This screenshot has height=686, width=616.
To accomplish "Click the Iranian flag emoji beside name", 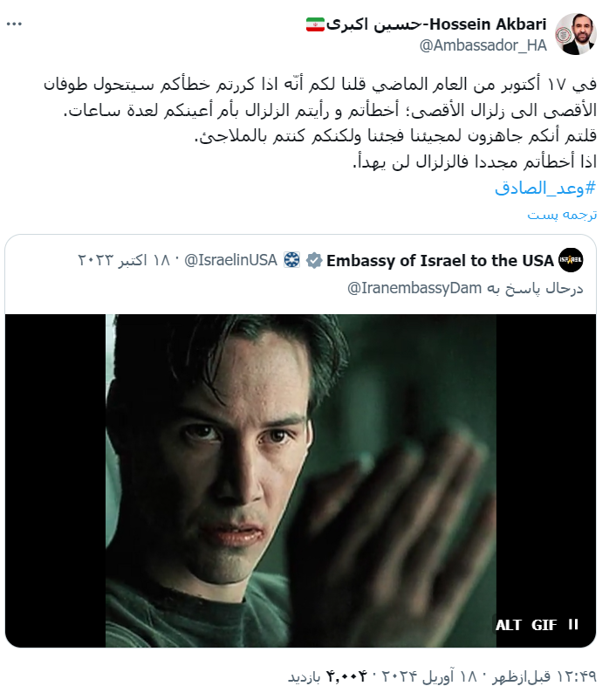I will (x=315, y=24).
